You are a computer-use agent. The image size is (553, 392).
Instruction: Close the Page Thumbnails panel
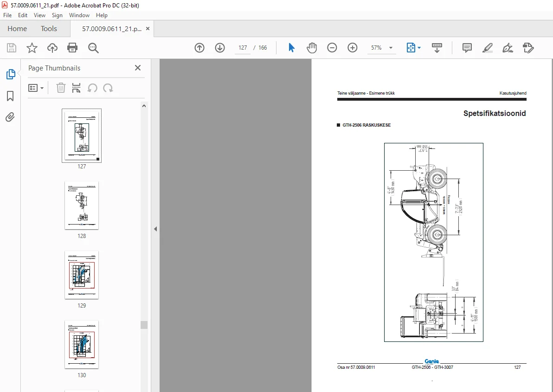coord(138,68)
